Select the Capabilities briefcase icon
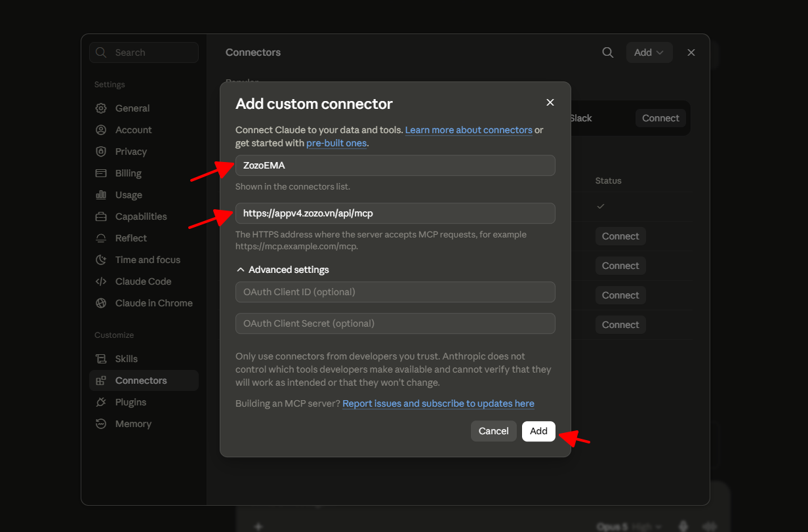The width and height of the screenshot is (808, 532). point(101,216)
